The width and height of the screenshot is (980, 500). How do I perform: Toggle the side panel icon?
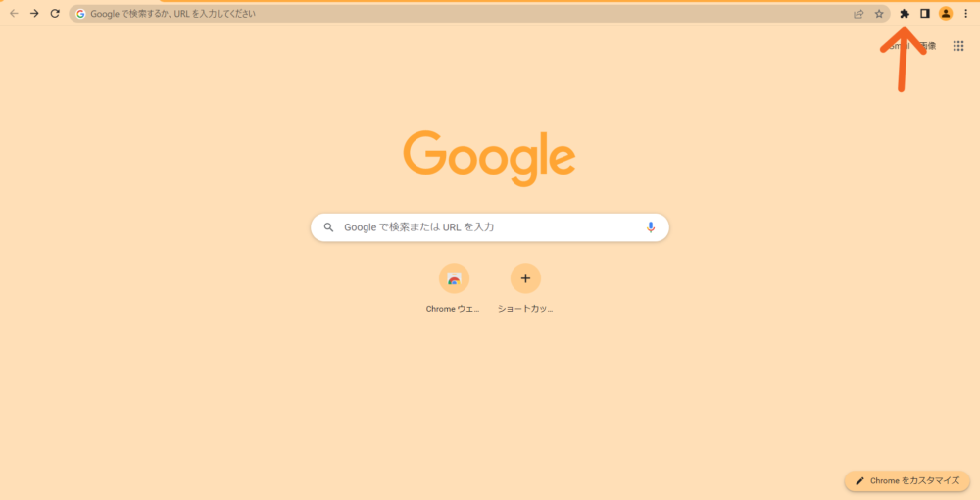point(925,13)
